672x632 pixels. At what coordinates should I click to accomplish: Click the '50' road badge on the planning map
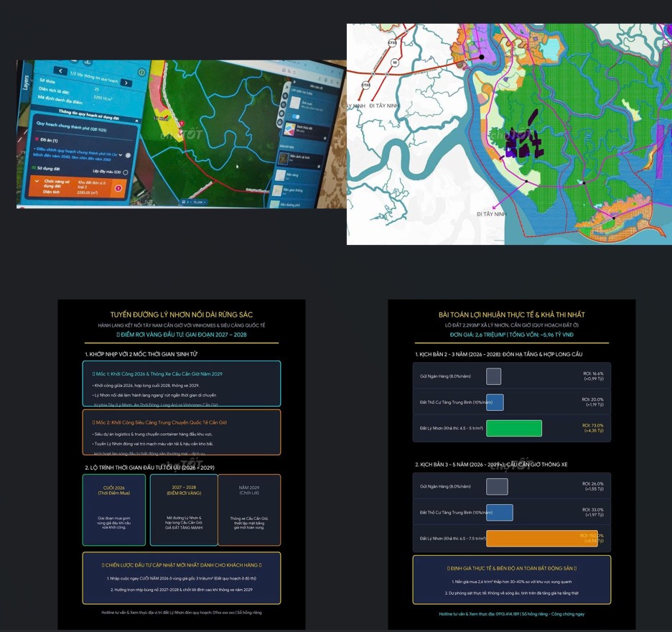pos(395,62)
